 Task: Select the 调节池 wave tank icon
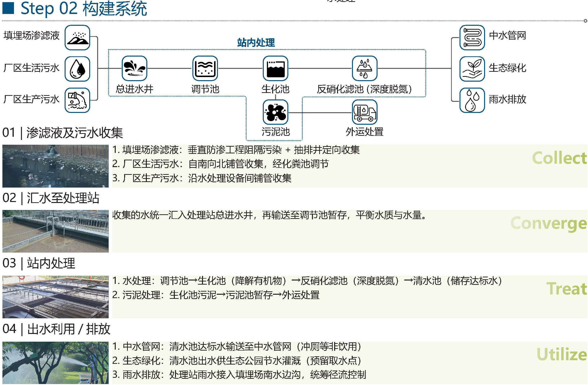coord(205,68)
